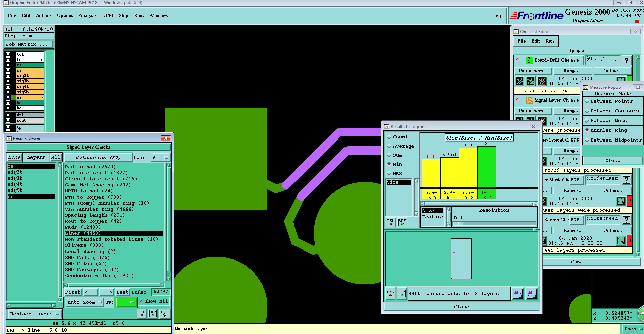Click red pause indicator under Genesis 2000 clock
The height and width of the screenshot is (334, 644).
coord(637,22)
